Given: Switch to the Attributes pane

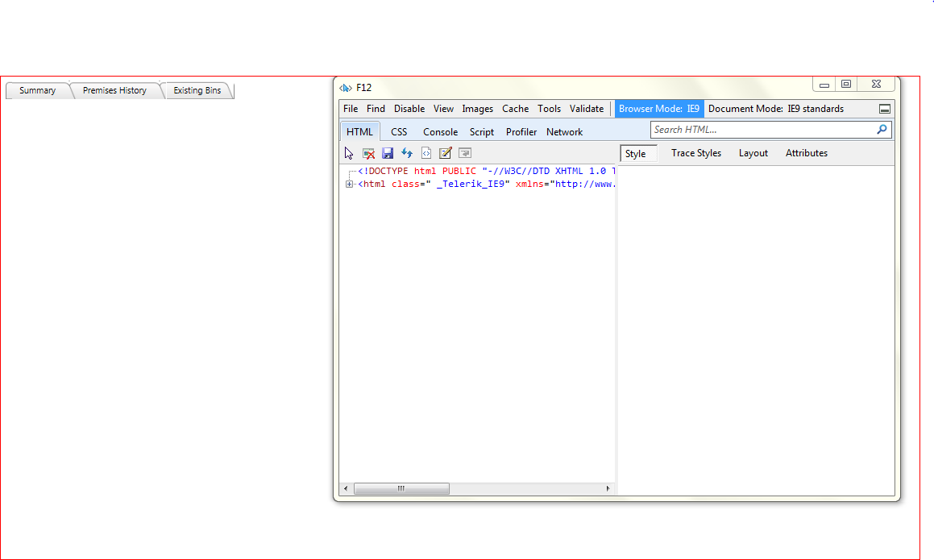Looking at the screenshot, I should [807, 153].
